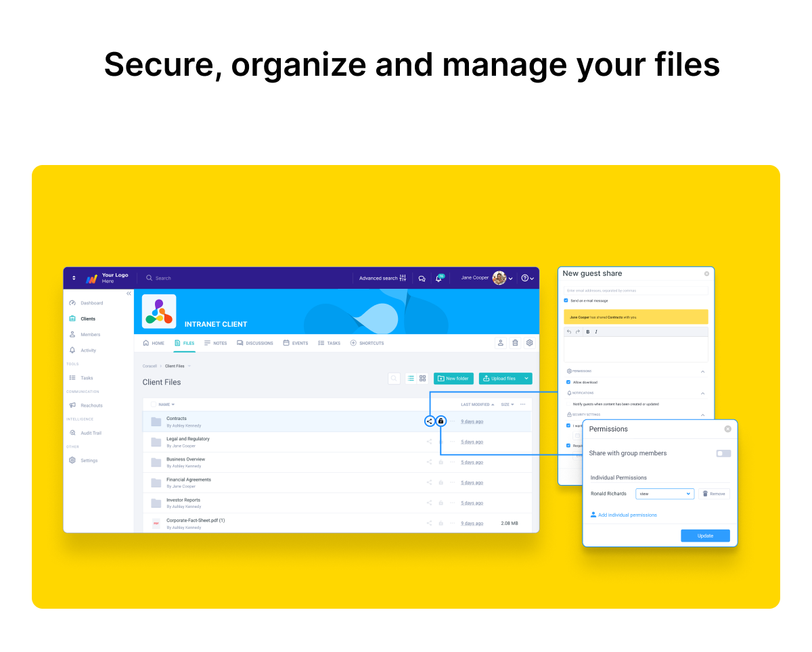This screenshot has width=812, height=652.
Task: Click the email addresses input field
Action: (636, 289)
